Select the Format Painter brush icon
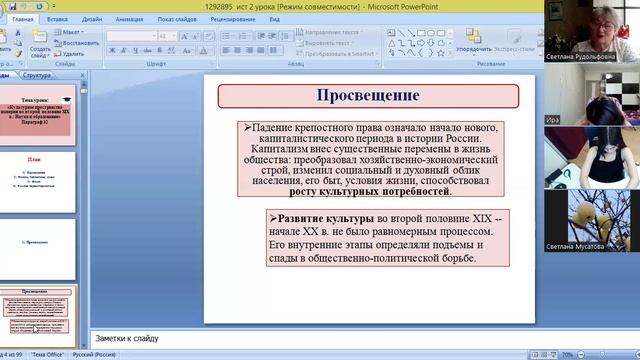This screenshot has height=360, width=640. point(18,53)
